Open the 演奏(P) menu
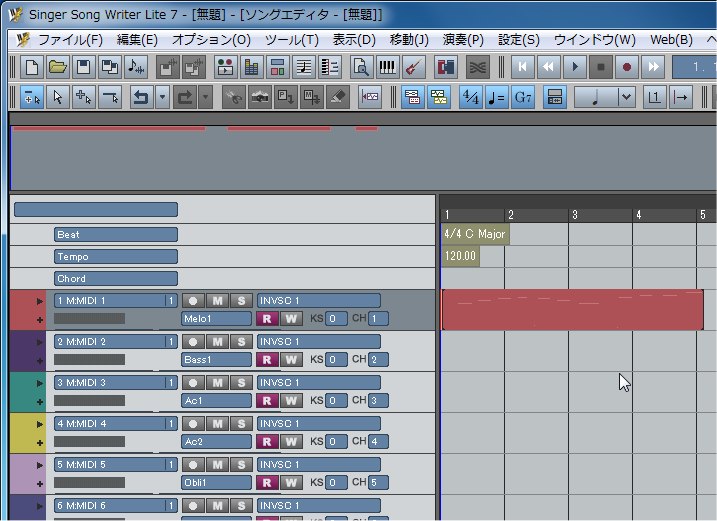Screen dimensions: 717x521 coord(463,40)
